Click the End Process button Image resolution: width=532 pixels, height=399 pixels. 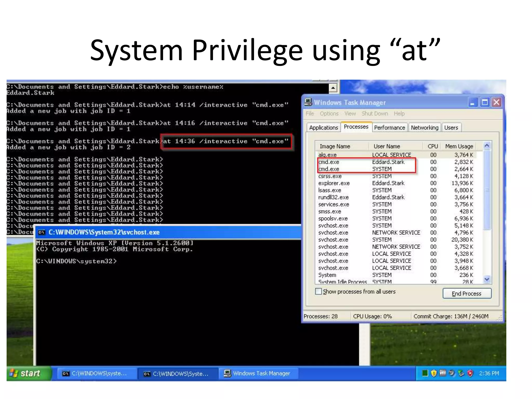(467, 294)
